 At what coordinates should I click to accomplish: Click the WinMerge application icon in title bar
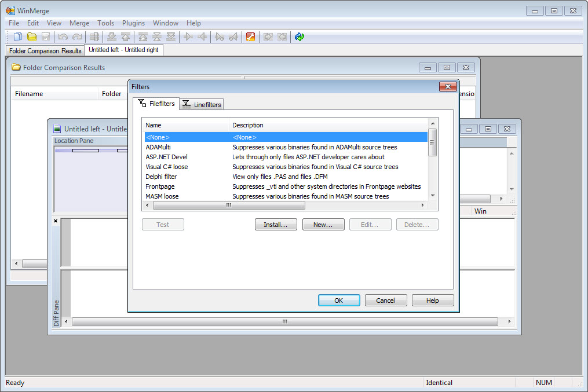click(10, 10)
